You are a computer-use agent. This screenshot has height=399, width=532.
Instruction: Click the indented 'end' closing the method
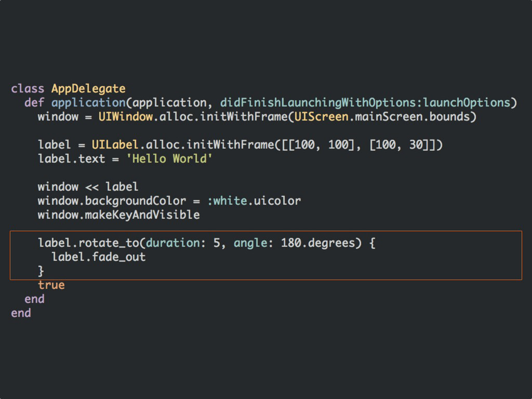tap(34, 299)
